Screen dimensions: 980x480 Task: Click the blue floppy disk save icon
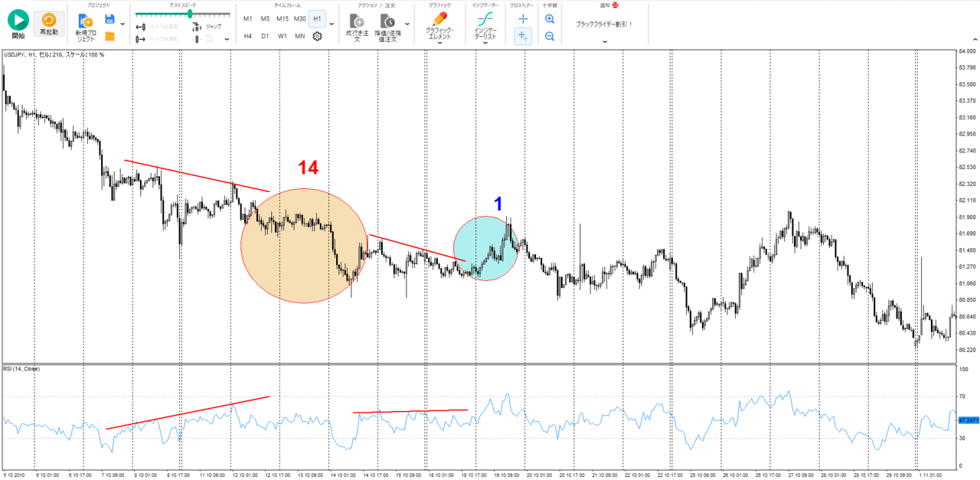109,18
